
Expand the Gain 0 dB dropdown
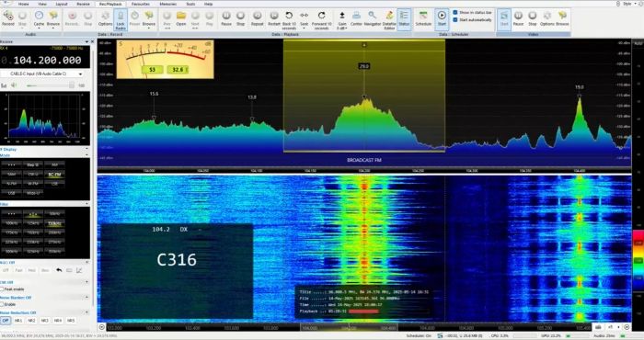tap(341, 20)
